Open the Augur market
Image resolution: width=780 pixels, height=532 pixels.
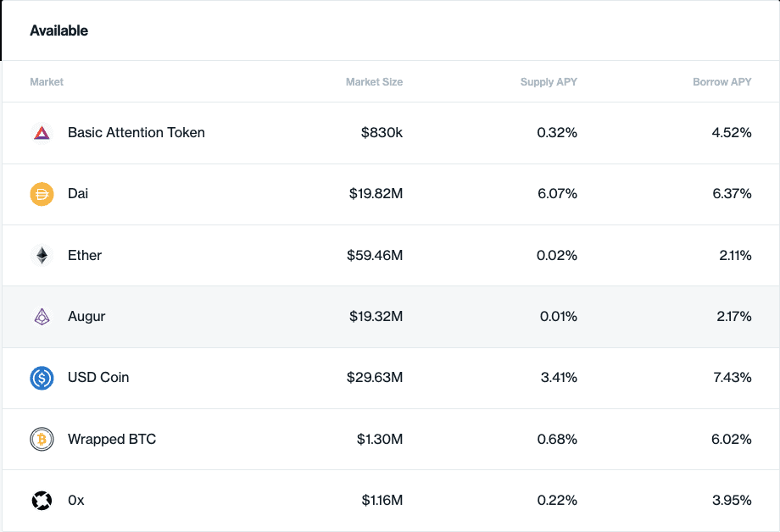(391, 317)
